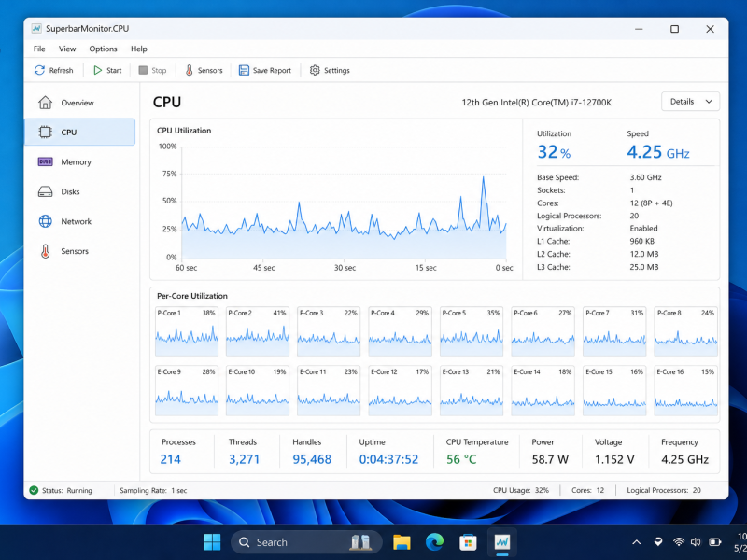Viewport: 747px width, 560px height.
Task: Click the Handles value 95,468
Action: point(312,459)
